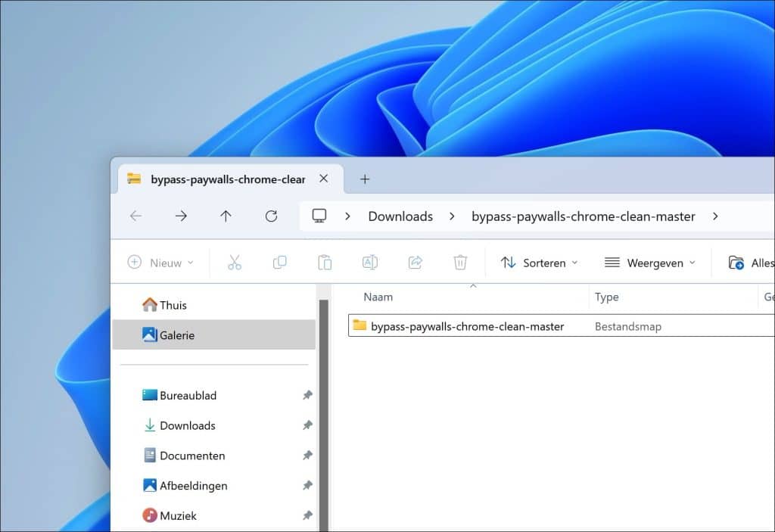Sort by the Type column header

(606, 297)
